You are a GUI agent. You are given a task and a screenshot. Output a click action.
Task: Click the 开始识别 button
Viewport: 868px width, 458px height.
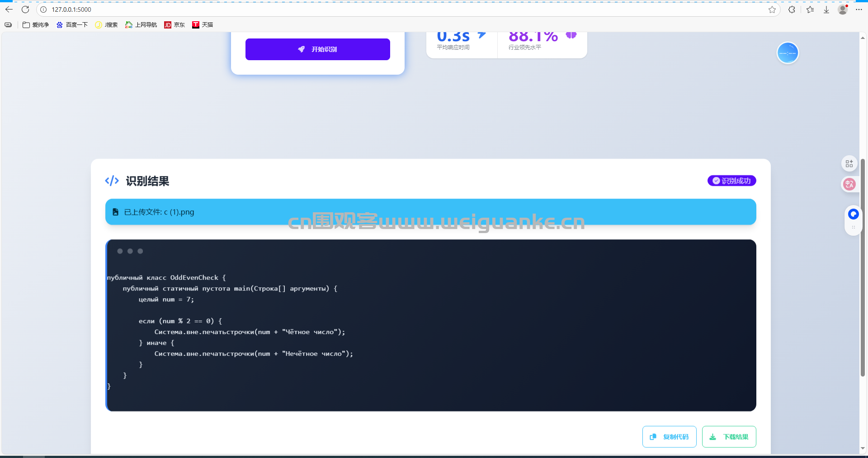click(x=317, y=49)
